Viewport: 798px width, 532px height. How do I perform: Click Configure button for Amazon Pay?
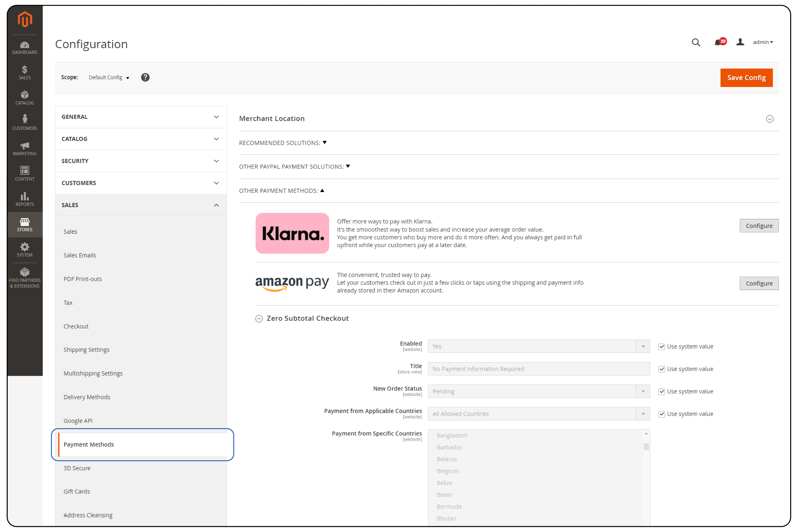(759, 283)
